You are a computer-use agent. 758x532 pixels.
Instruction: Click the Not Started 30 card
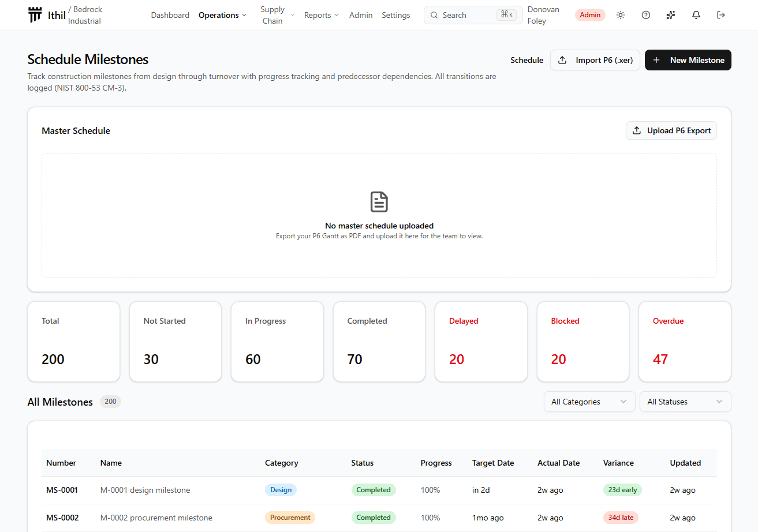(x=176, y=342)
